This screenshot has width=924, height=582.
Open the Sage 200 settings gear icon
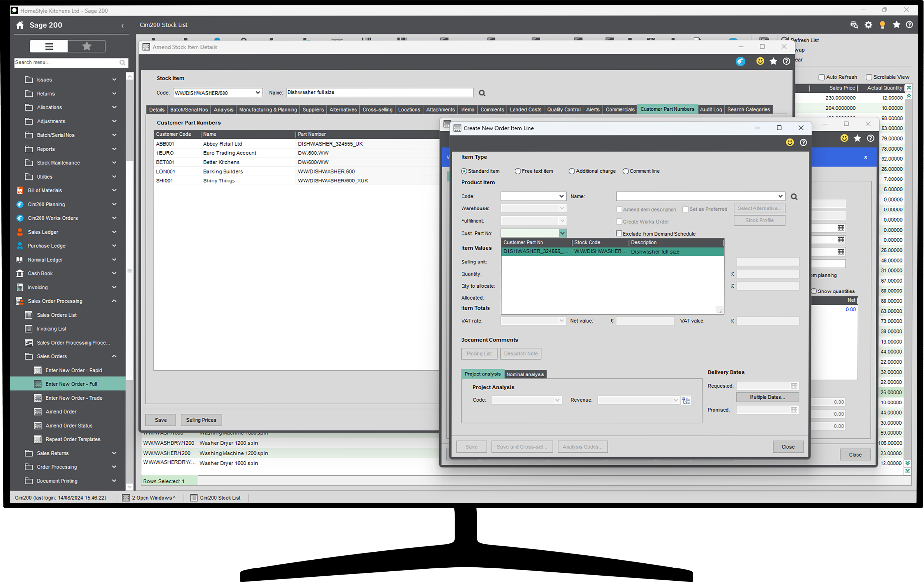(868, 25)
